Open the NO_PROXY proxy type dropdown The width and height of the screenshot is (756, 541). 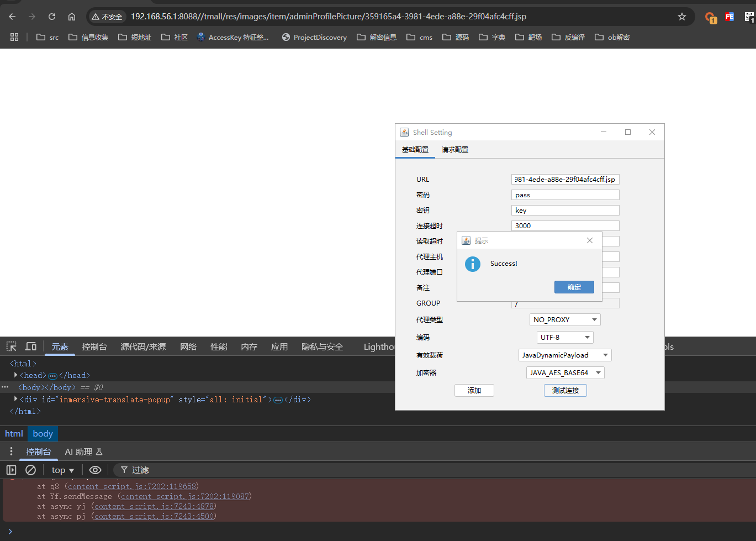pos(565,319)
